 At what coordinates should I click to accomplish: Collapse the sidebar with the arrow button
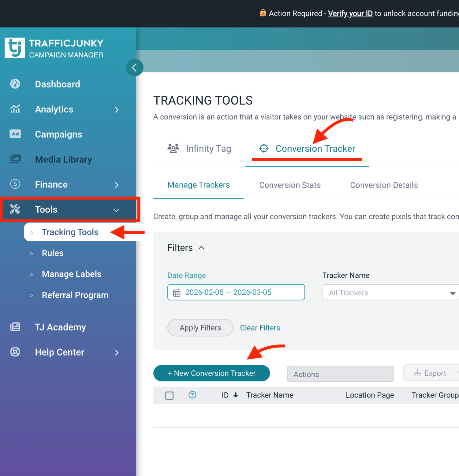pyautogui.click(x=135, y=68)
